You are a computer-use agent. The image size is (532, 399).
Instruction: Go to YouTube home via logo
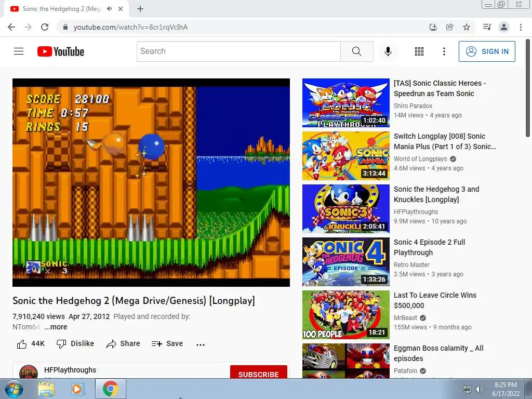click(61, 51)
